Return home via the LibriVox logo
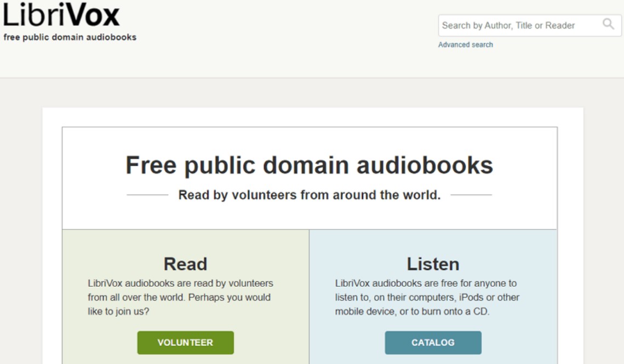 pyautogui.click(x=60, y=16)
